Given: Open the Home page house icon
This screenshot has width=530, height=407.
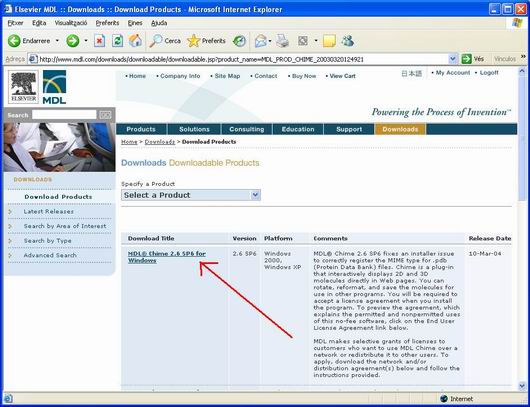Looking at the screenshot, I should click(x=136, y=41).
